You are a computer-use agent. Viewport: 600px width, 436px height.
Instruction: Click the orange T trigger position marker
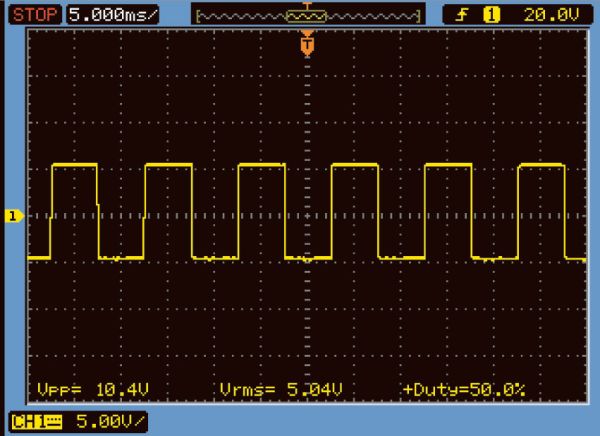click(x=307, y=44)
